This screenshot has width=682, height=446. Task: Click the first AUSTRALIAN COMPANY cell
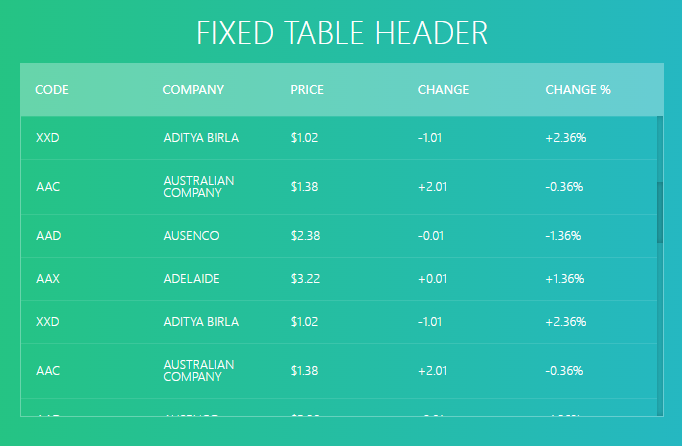(x=199, y=187)
